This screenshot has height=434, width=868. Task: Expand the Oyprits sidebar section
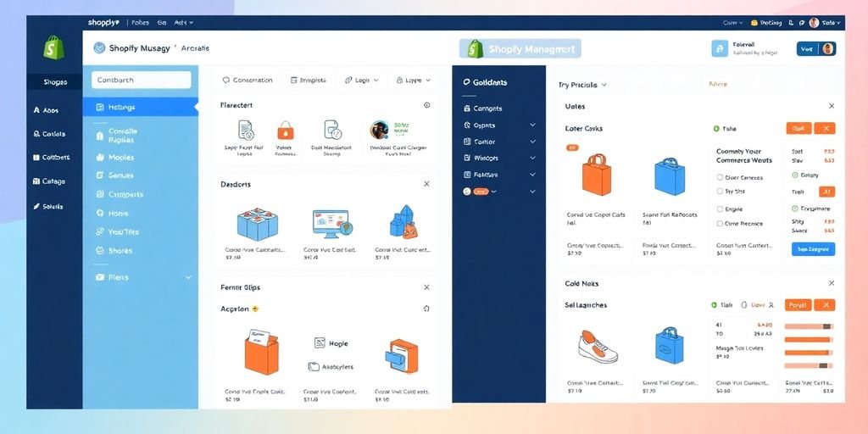[x=532, y=125]
